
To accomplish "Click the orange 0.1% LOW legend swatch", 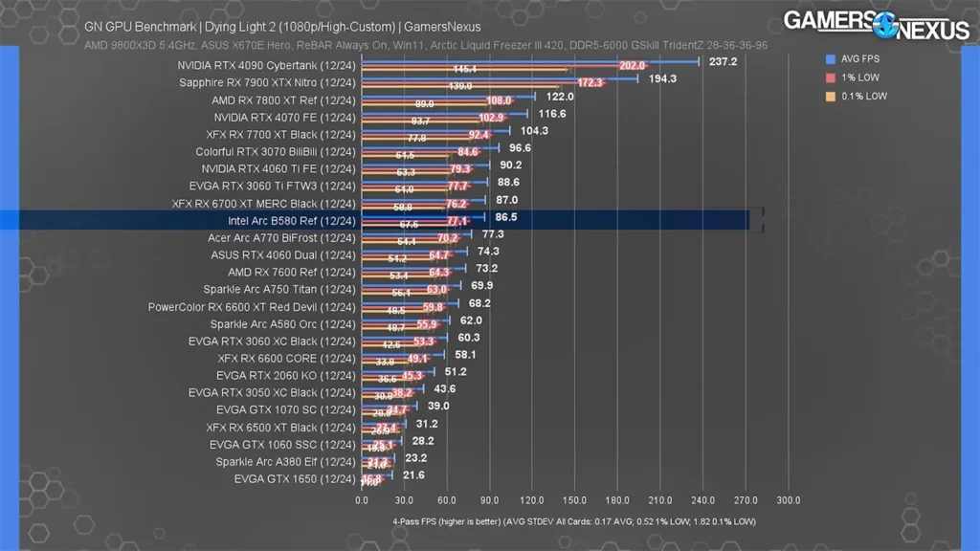I will [830, 97].
